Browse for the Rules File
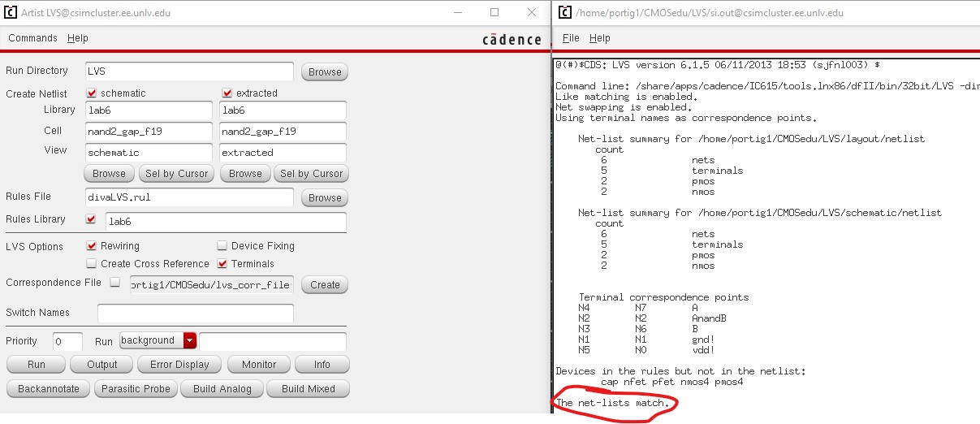The width and height of the screenshot is (980, 424). pyautogui.click(x=325, y=197)
